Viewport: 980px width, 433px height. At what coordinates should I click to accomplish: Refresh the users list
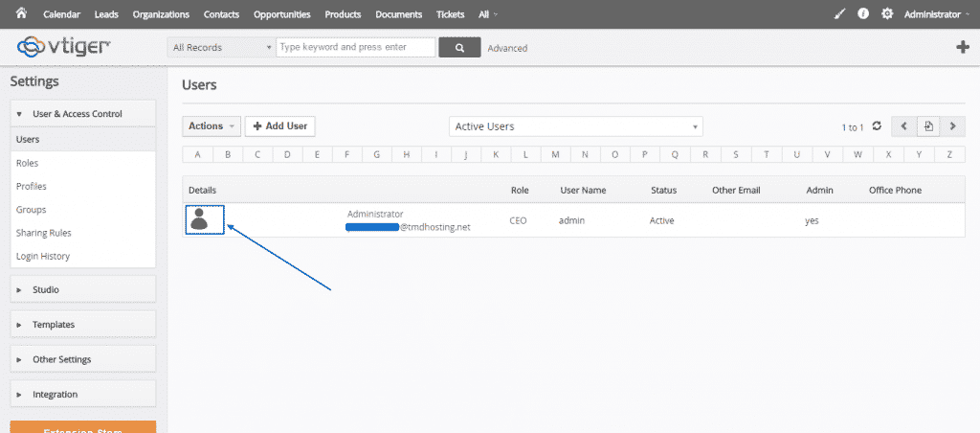pos(877,125)
